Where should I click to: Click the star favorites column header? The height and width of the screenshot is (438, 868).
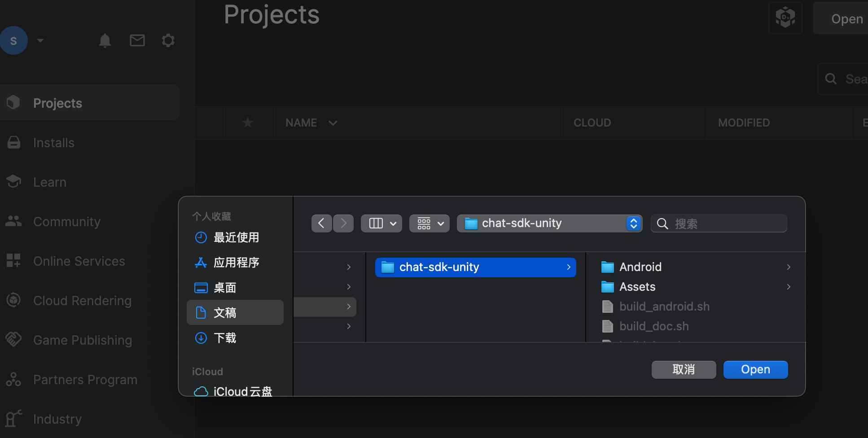click(248, 123)
